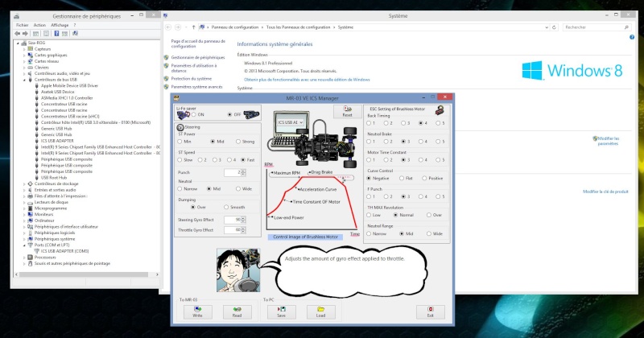This screenshot has height=338, width=644.
Task: Expand the Ordinateur tree node
Action: [x=24, y=221]
